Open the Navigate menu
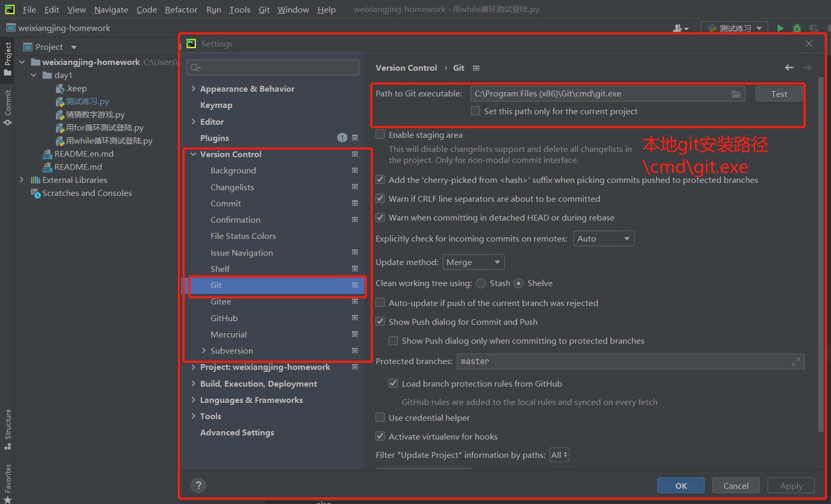This screenshot has width=831, height=504. click(x=111, y=9)
